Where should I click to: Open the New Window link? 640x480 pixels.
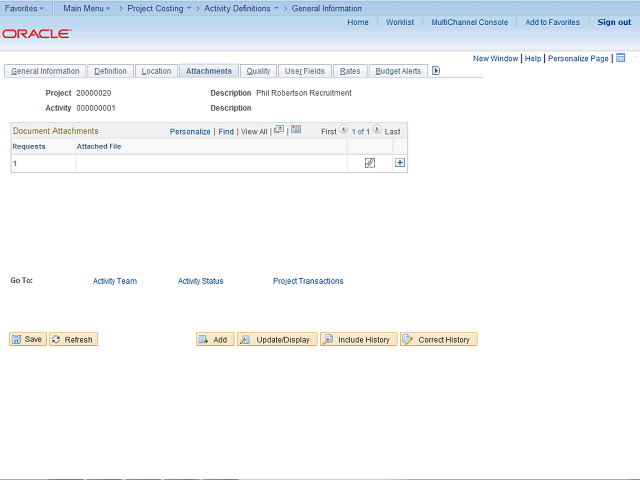pos(496,58)
